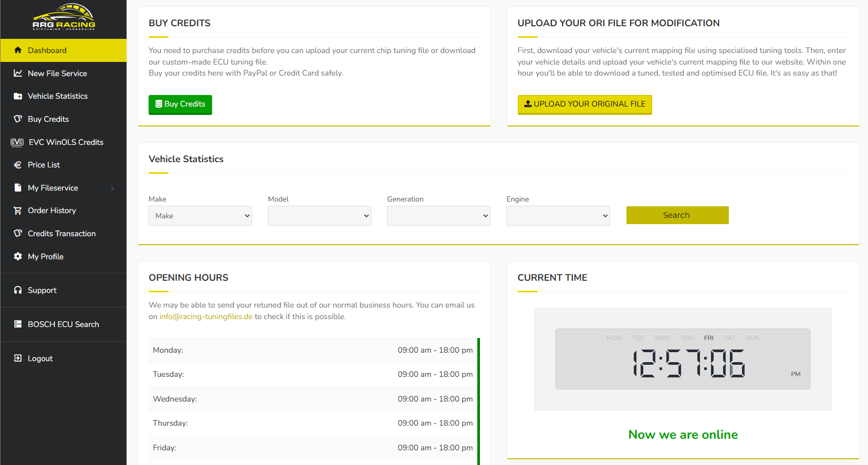Click the EVC icon for WinOLS Credits

point(17,142)
